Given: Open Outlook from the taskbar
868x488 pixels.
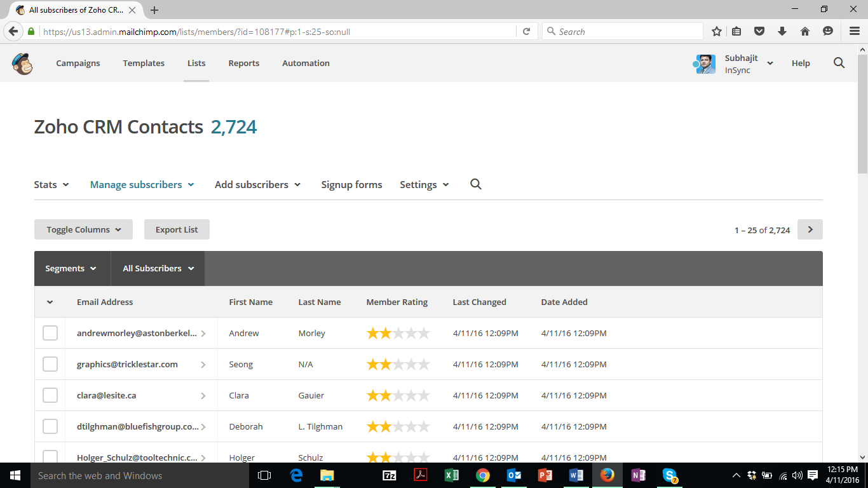Looking at the screenshot, I should pos(514,475).
